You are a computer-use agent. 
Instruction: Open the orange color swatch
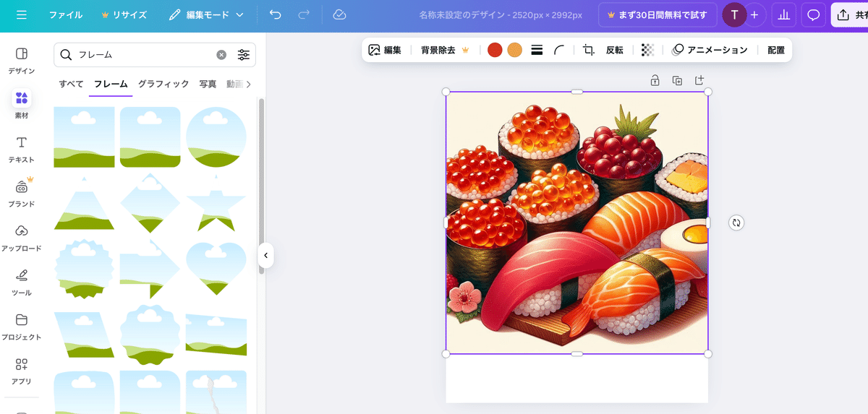coord(515,50)
